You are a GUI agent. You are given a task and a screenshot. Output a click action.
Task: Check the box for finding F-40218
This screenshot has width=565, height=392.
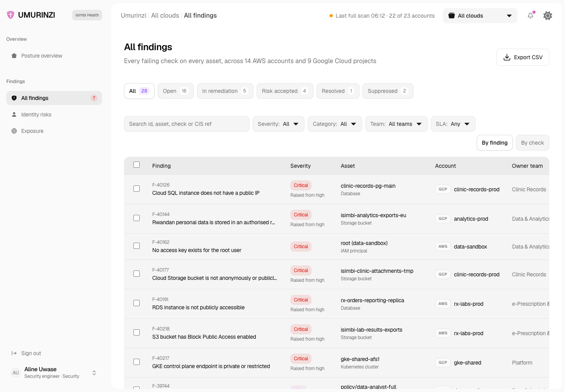(x=137, y=332)
